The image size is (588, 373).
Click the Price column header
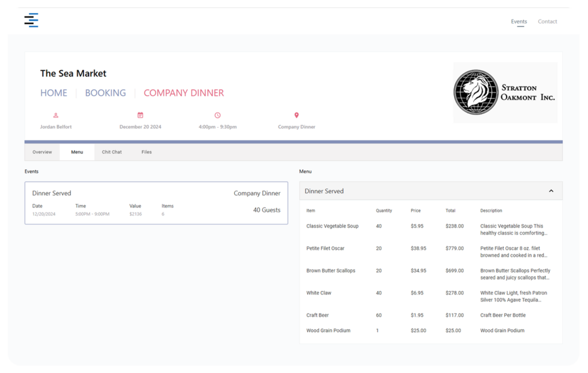(416, 210)
